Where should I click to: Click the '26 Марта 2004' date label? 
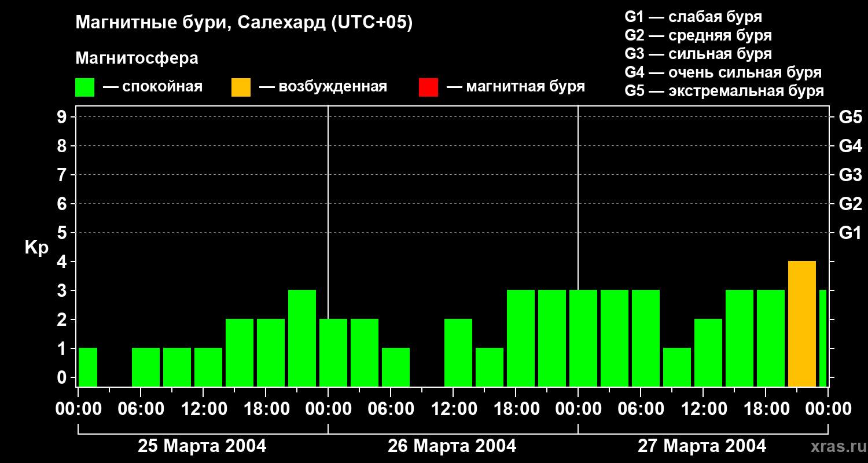(452, 446)
